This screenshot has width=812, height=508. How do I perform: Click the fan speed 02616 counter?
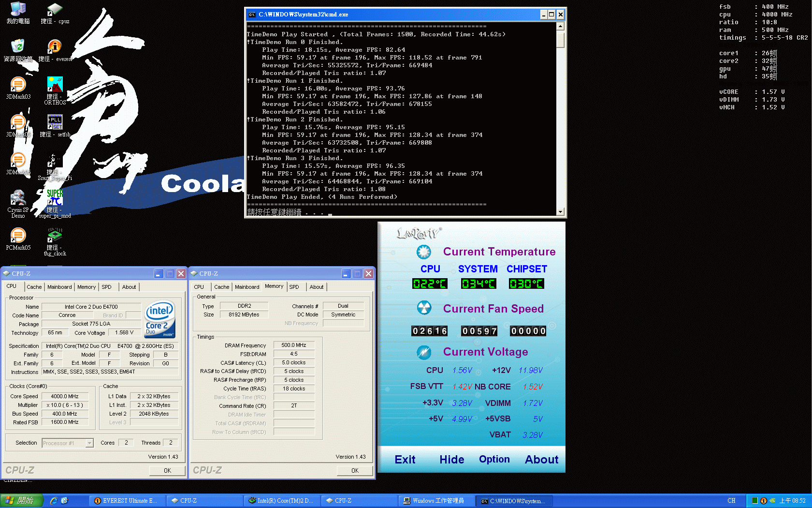[430, 331]
